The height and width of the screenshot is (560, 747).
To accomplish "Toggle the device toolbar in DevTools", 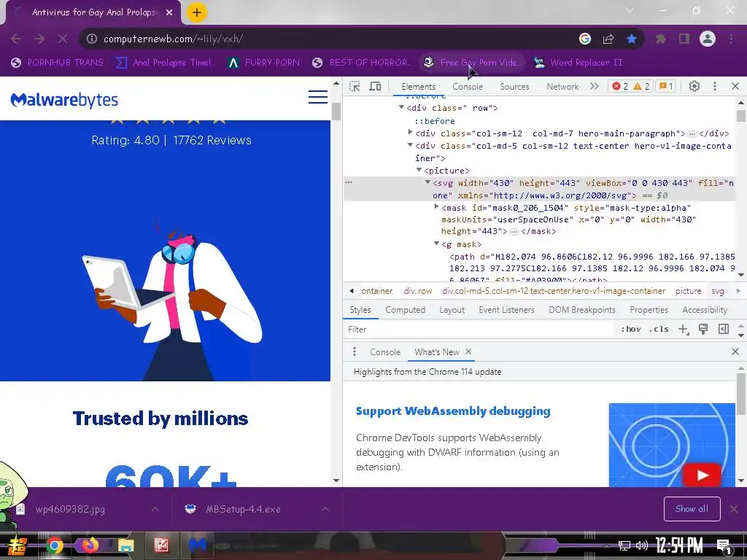I will [x=376, y=86].
